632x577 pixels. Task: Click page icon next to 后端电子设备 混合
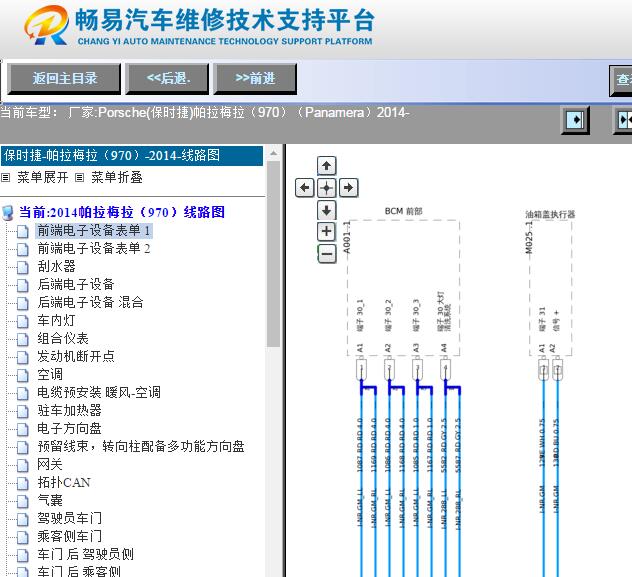tap(23, 303)
